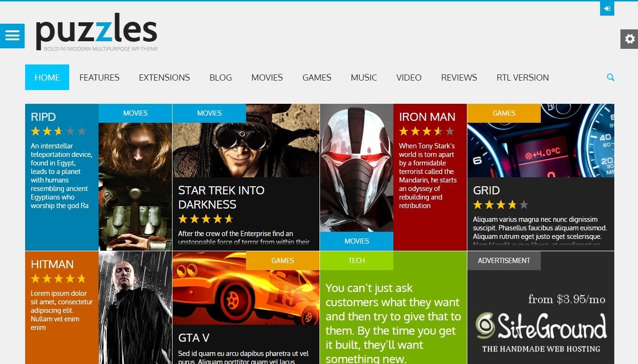The width and height of the screenshot is (638, 364).
Task: Open the RIPD review title
Action: click(x=43, y=117)
